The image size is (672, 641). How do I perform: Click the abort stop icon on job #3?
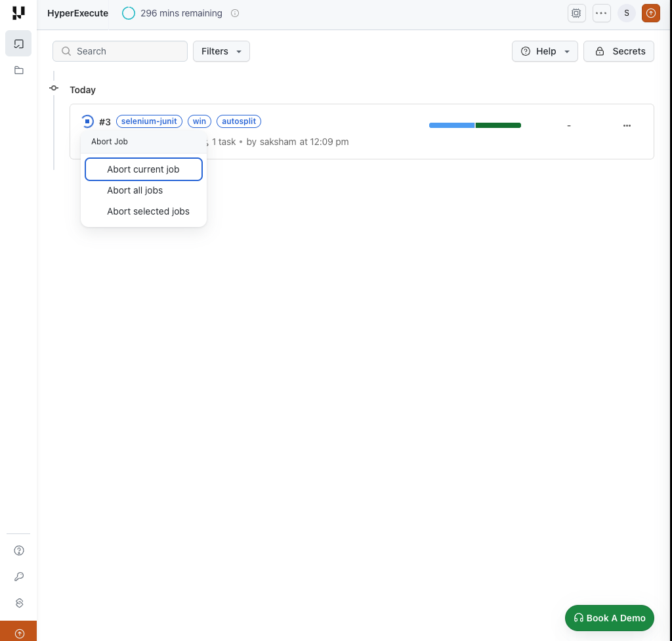[x=87, y=121]
